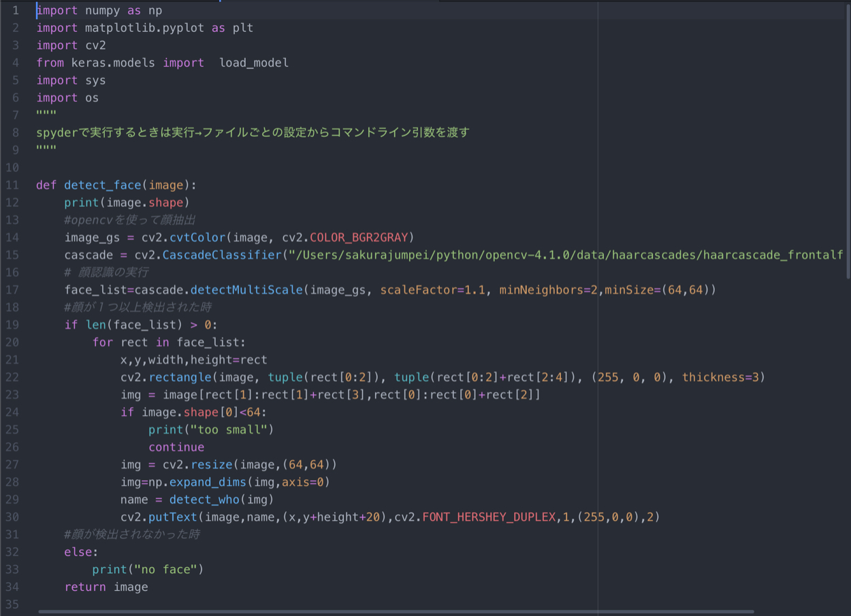851x616 pixels.
Task: Click the detectMultiScale method name
Action: pyautogui.click(x=246, y=290)
